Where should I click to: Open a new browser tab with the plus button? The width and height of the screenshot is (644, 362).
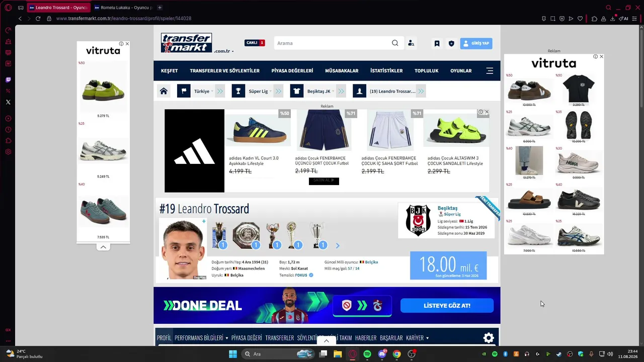[159, 8]
